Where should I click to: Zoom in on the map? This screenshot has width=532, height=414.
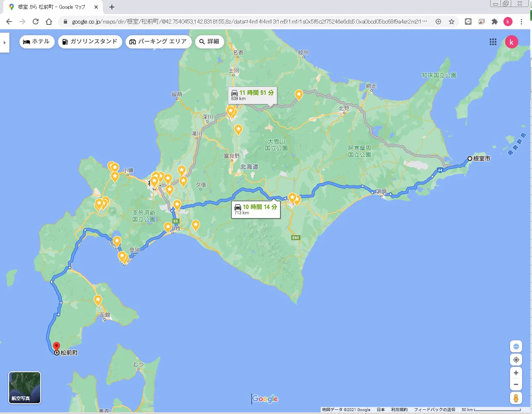click(516, 373)
